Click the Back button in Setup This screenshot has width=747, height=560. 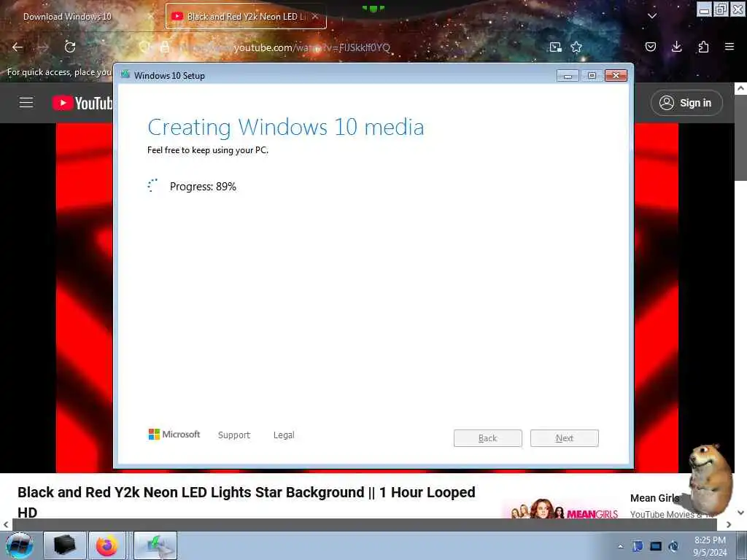[488, 438]
